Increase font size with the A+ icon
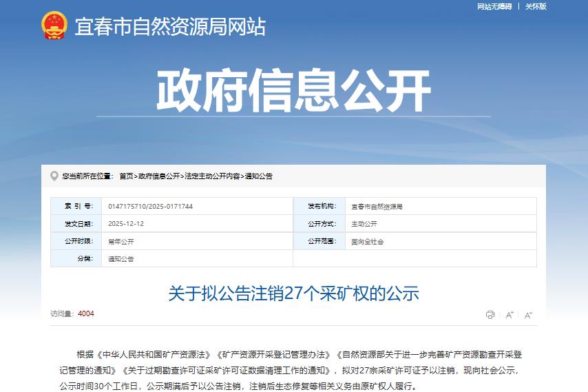This screenshot has width=588, height=392. 510,315
